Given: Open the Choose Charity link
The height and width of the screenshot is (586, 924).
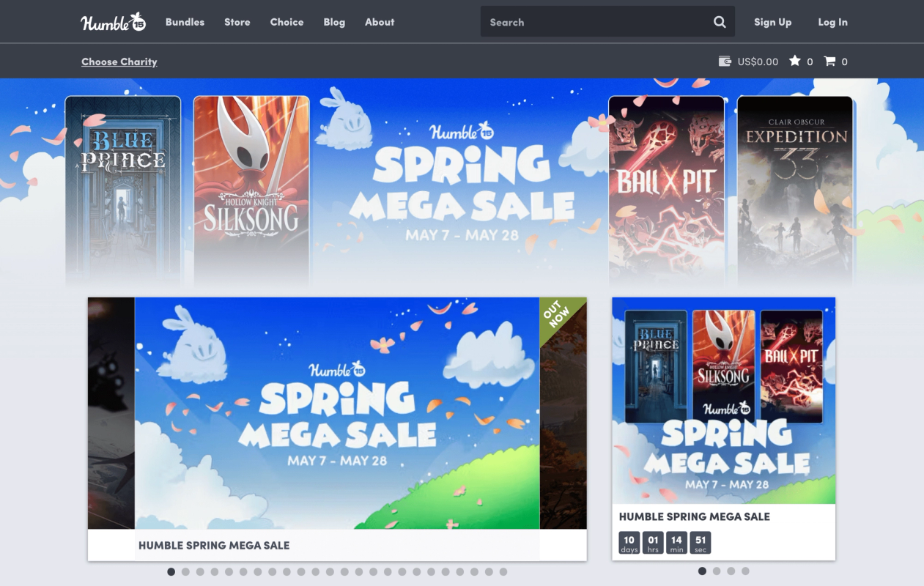Looking at the screenshot, I should pos(119,62).
